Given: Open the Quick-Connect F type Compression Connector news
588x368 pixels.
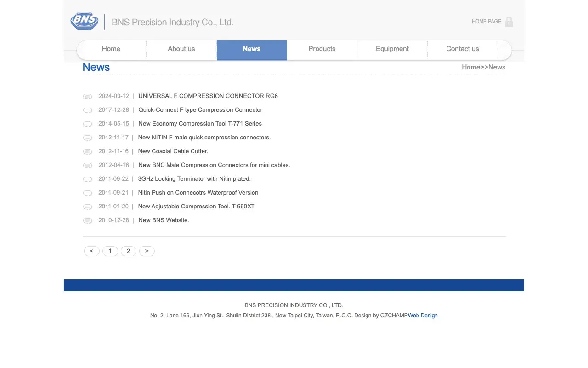Looking at the screenshot, I should [x=200, y=110].
